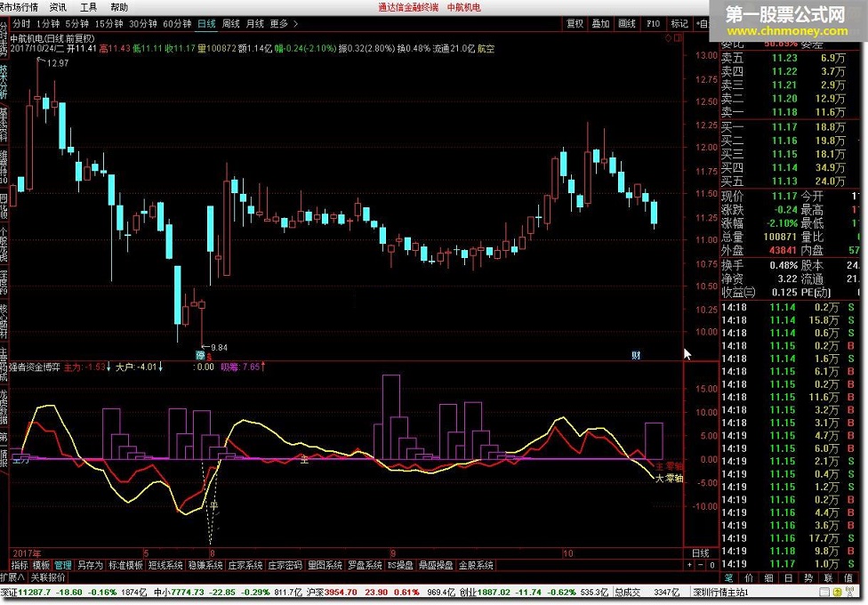Select the 周线 period tab

[x=231, y=24]
